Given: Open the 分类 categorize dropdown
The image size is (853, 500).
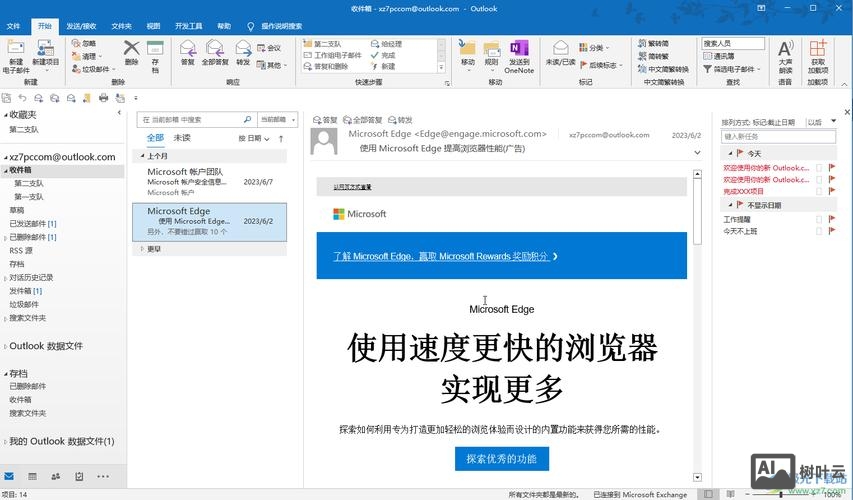Looking at the screenshot, I should pyautogui.click(x=594, y=48).
